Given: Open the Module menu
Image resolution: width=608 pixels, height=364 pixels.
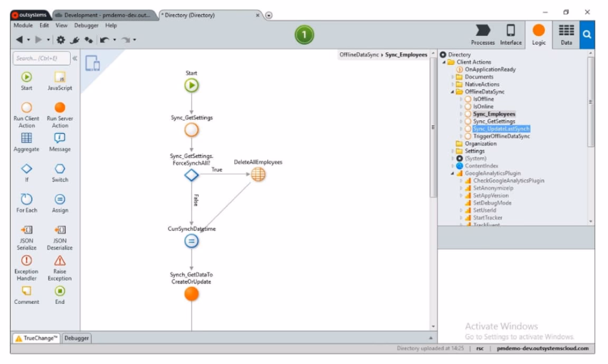Looking at the screenshot, I should point(23,25).
